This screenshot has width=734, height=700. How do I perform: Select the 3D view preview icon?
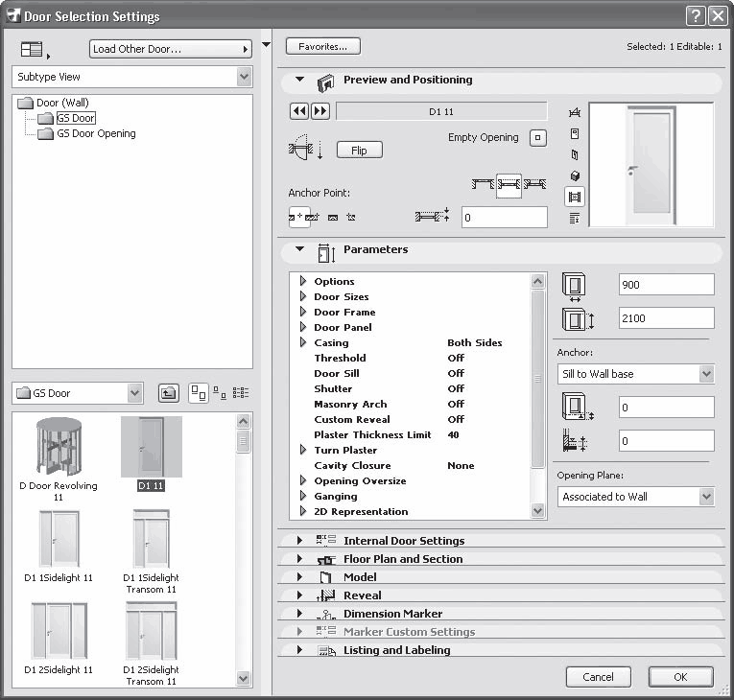pyautogui.click(x=575, y=175)
